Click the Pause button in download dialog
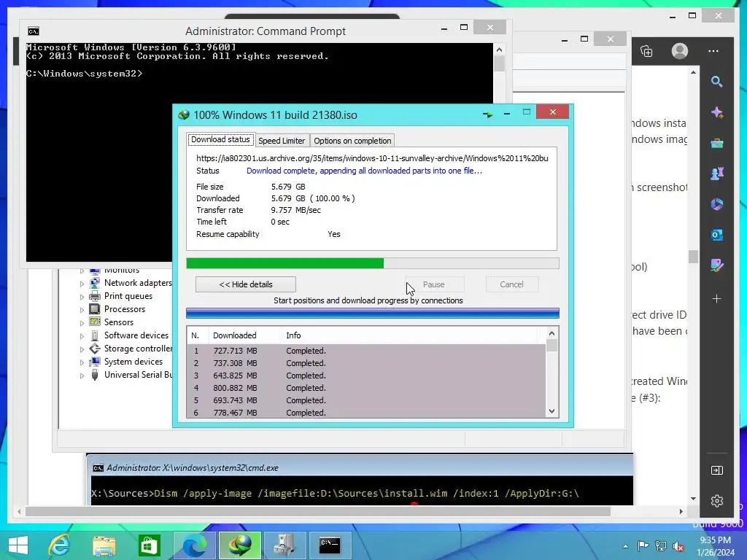This screenshot has height=560, width=747. pos(434,284)
